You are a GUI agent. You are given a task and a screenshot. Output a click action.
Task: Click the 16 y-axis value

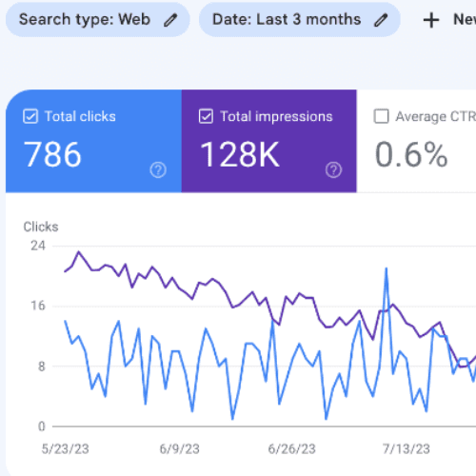click(x=38, y=306)
